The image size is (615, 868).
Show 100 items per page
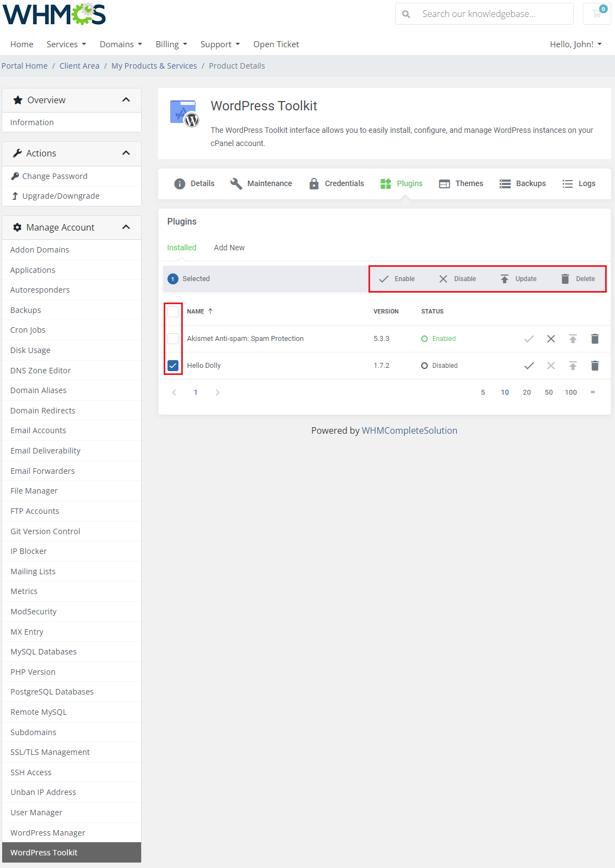[571, 393]
